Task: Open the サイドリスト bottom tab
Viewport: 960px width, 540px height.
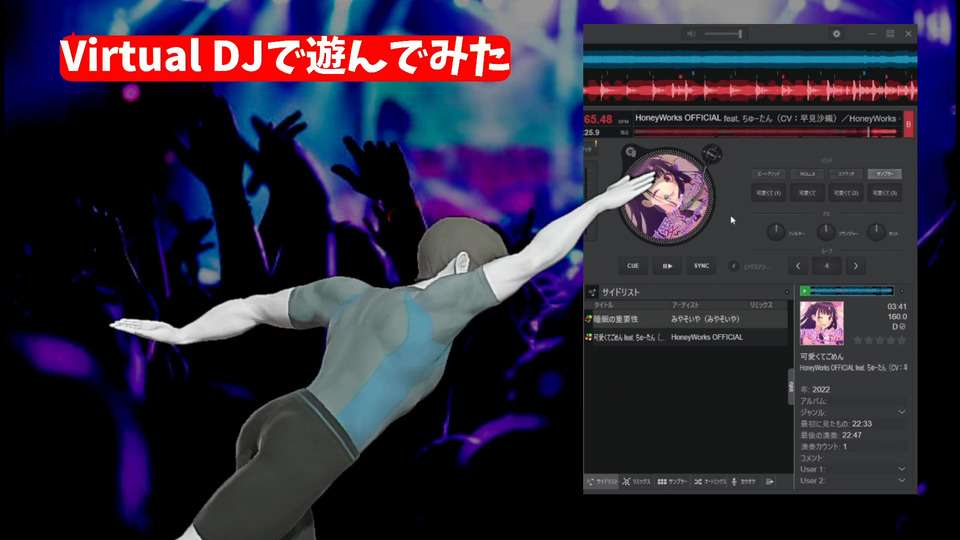Action: (x=602, y=482)
